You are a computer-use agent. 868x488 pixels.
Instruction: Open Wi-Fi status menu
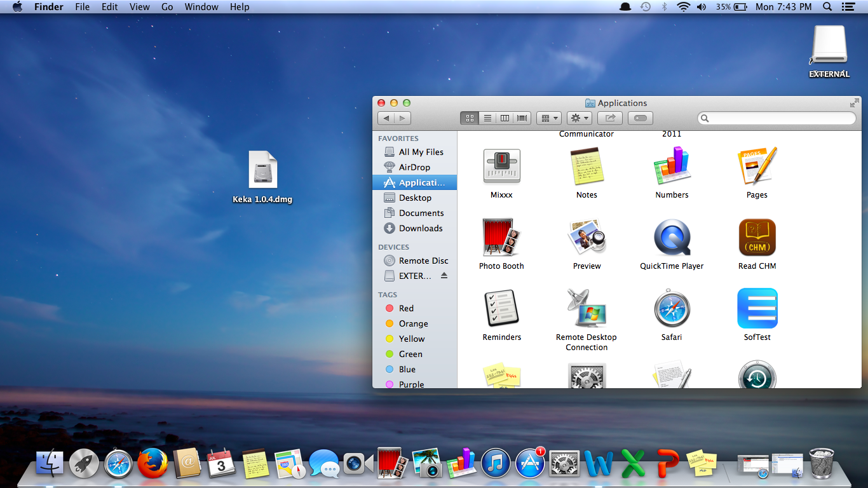point(684,7)
